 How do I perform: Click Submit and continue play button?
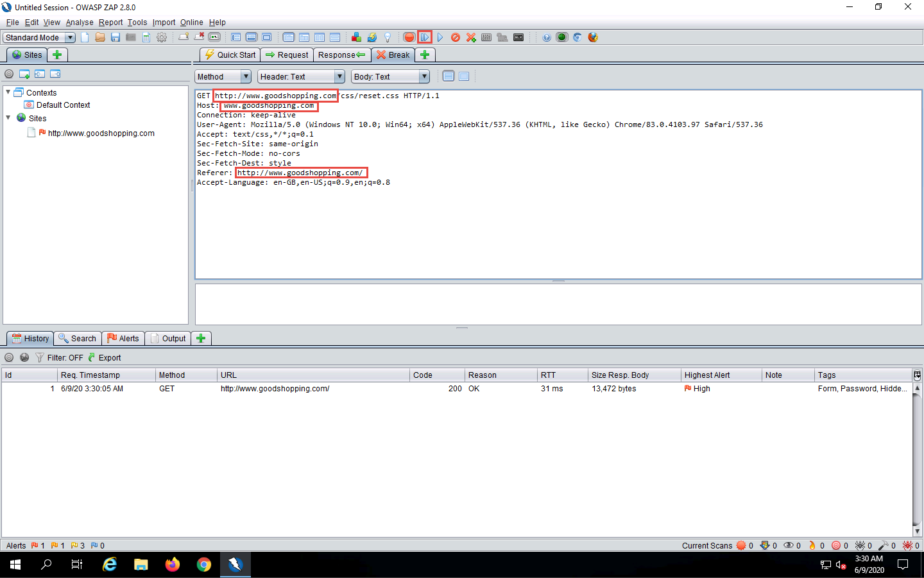[440, 37]
